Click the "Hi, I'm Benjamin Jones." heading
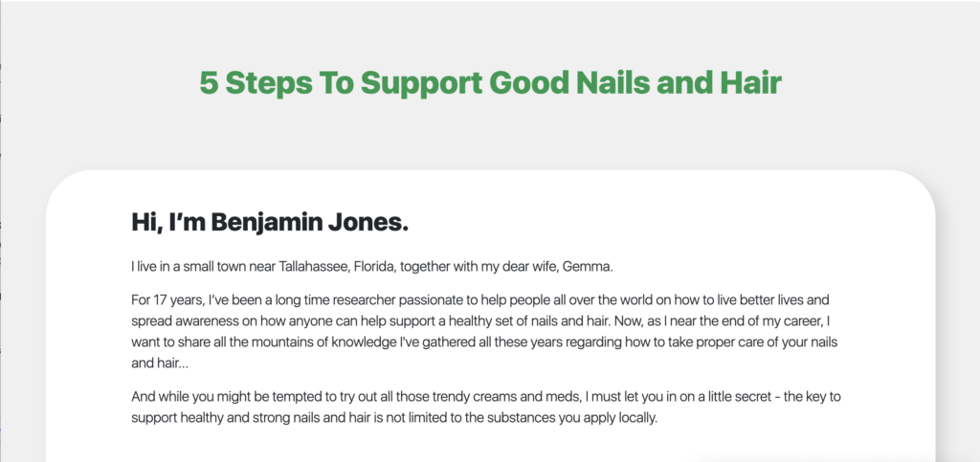Image resolution: width=980 pixels, height=462 pixels. (x=270, y=223)
